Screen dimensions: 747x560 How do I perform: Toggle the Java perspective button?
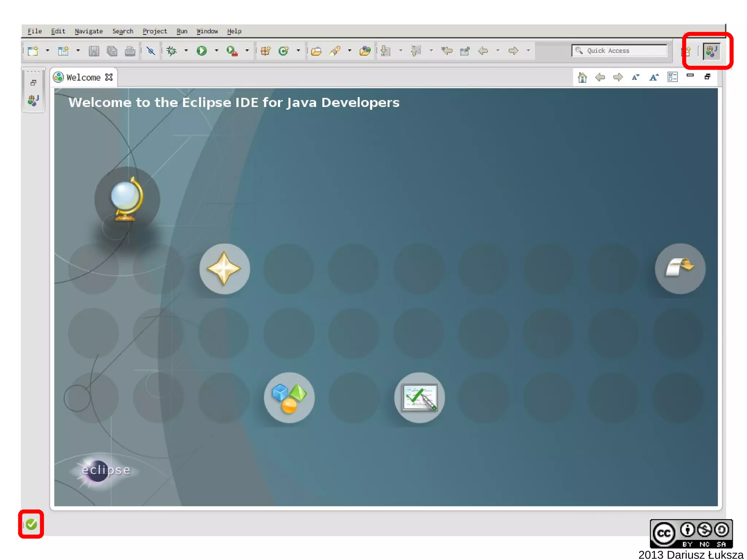coord(712,51)
